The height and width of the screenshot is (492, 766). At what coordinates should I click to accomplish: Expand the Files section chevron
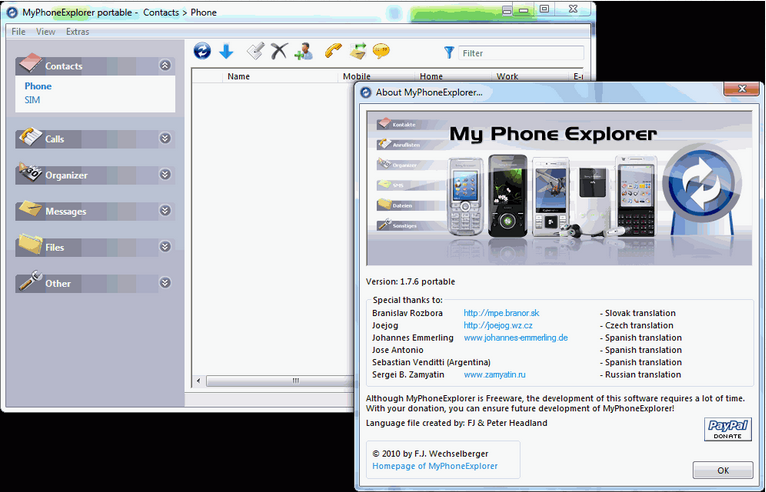click(x=165, y=246)
